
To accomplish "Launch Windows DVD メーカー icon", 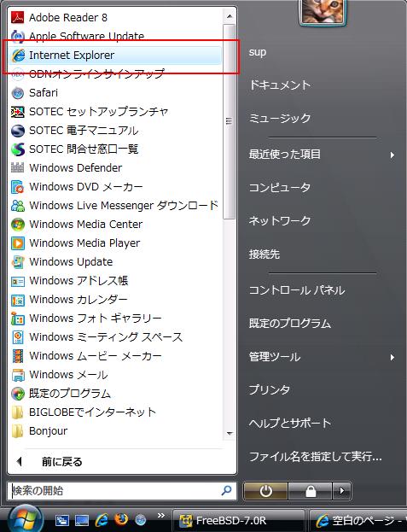I will click(x=17, y=187).
